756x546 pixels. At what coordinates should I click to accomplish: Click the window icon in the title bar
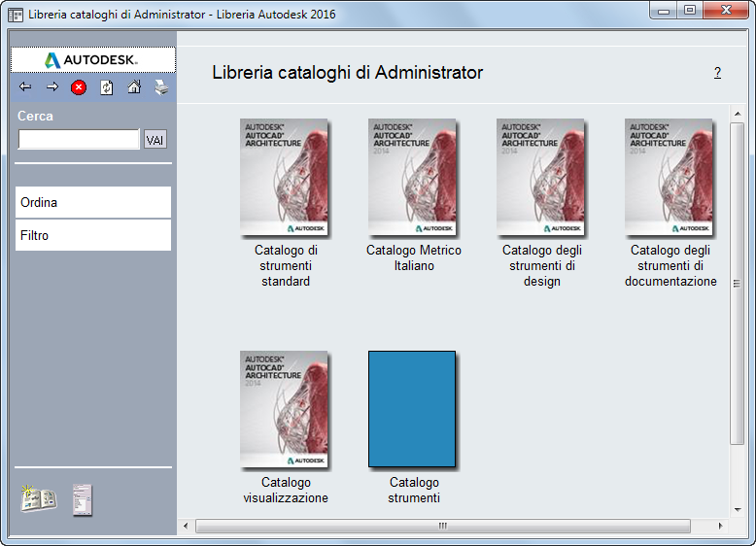(16, 15)
